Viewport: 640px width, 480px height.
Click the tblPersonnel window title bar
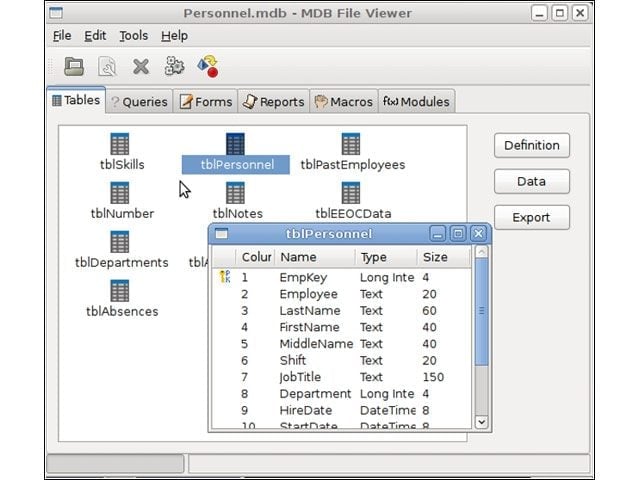point(329,234)
